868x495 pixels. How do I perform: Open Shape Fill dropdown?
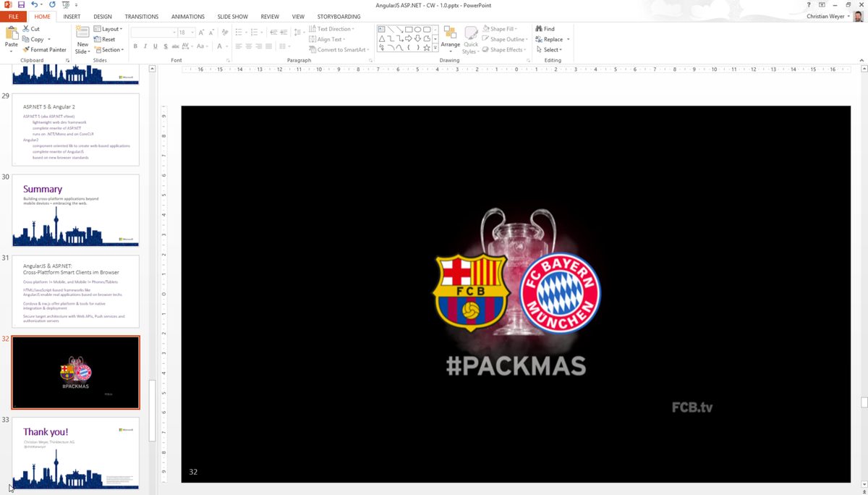click(500, 29)
